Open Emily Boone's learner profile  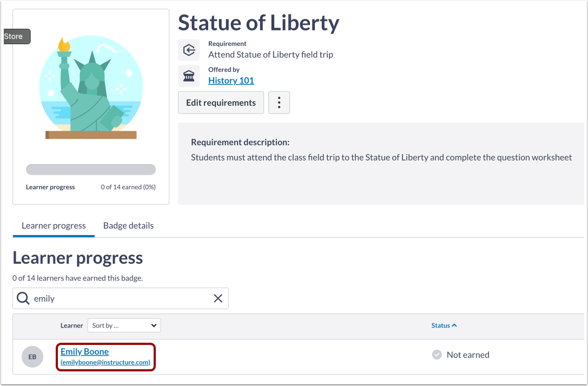pos(84,351)
